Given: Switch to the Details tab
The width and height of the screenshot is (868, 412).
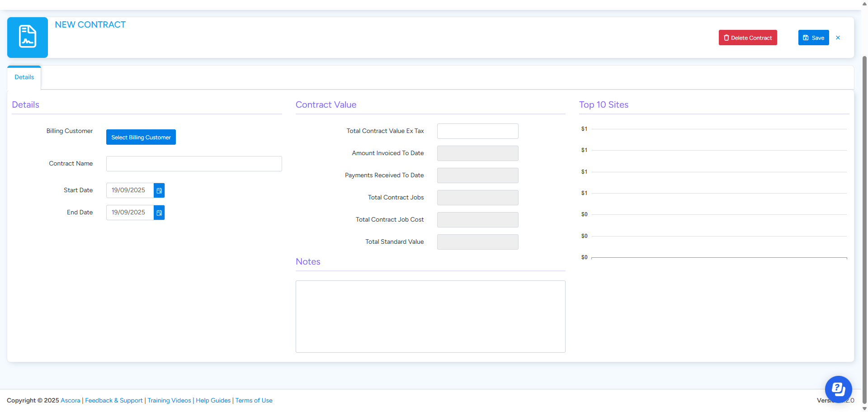Looking at the screenshot, I should (24, 77).
